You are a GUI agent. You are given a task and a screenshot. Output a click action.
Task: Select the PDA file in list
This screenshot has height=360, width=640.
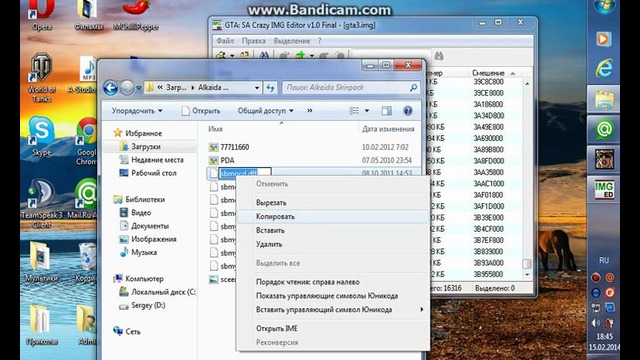click(x=222, y=160)
